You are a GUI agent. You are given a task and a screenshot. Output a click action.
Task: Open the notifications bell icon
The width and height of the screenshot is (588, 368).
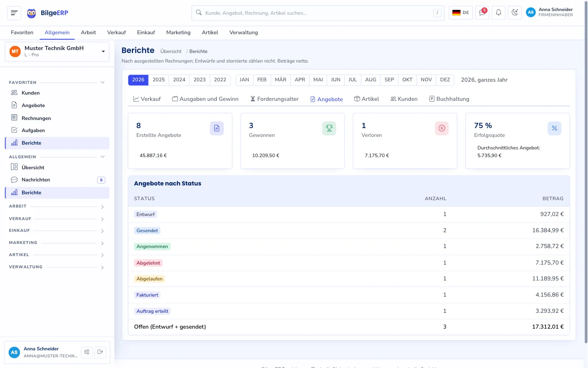coord(499,13)
